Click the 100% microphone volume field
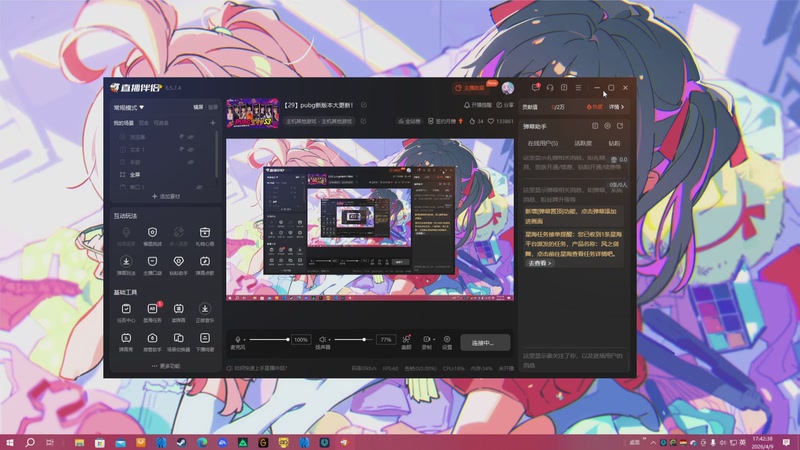The width and height of the screenshot is (800, 450). click(301, 340)
